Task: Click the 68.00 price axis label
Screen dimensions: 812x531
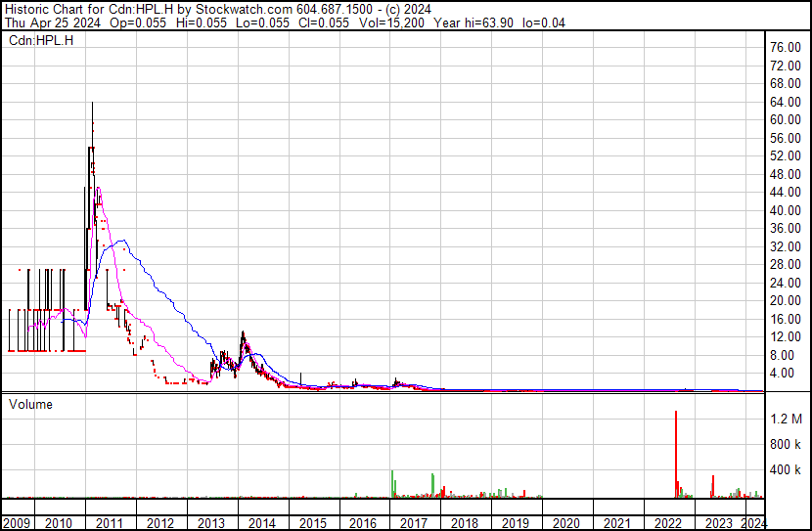Action: pos(786,83)
